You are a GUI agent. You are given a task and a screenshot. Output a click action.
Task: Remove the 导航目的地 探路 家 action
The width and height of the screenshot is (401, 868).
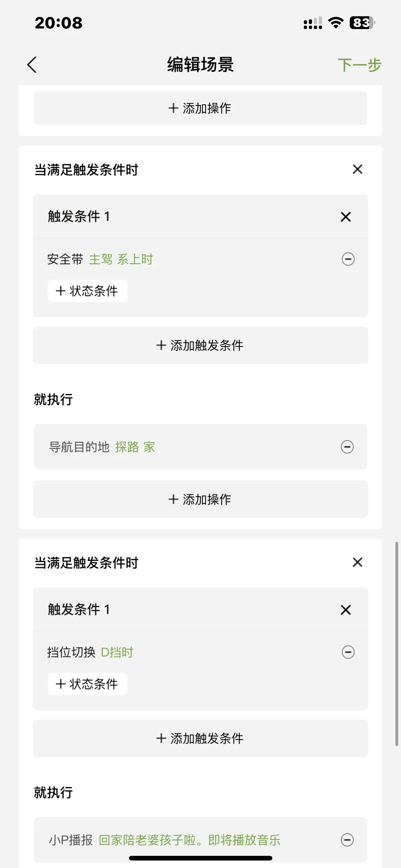[x=347, y=447]
